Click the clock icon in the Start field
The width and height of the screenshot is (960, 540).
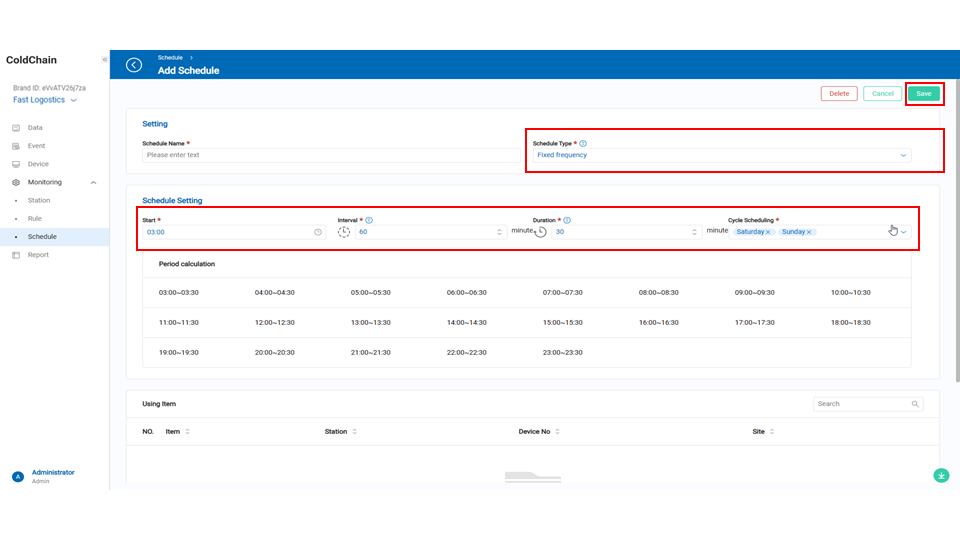tap(318, 232)
